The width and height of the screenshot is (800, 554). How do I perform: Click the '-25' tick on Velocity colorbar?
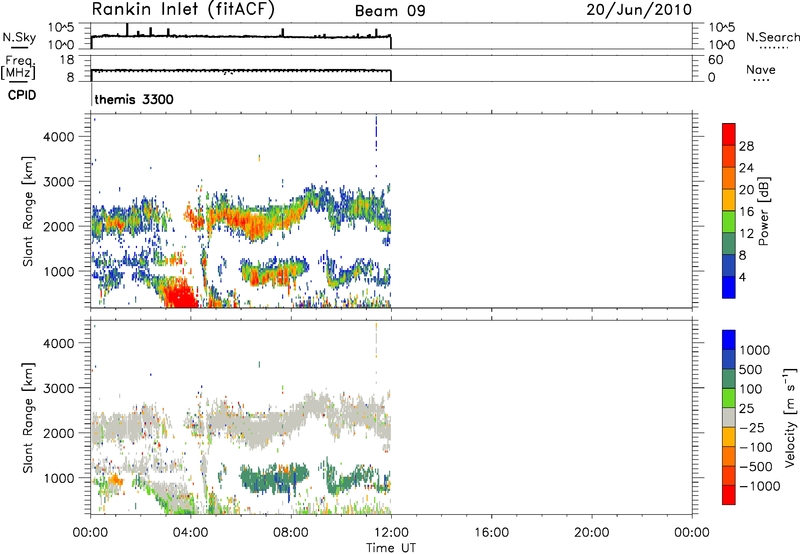tap(752, 428)
